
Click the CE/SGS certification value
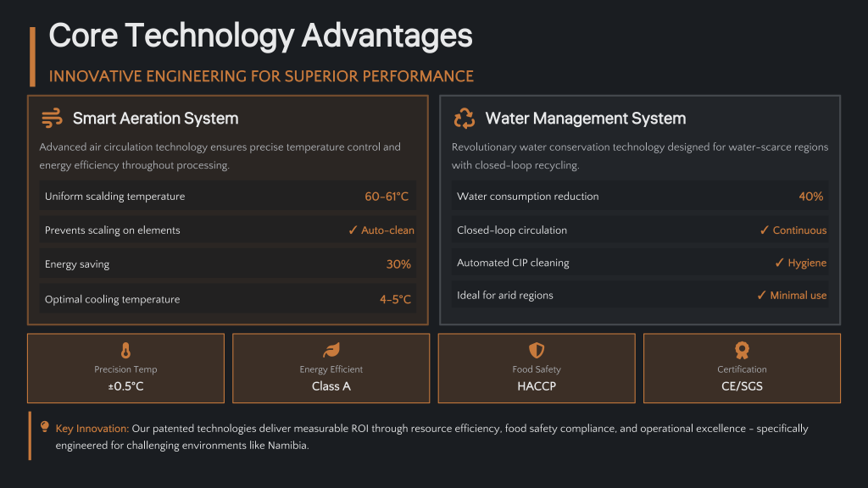tap(742, 386)
